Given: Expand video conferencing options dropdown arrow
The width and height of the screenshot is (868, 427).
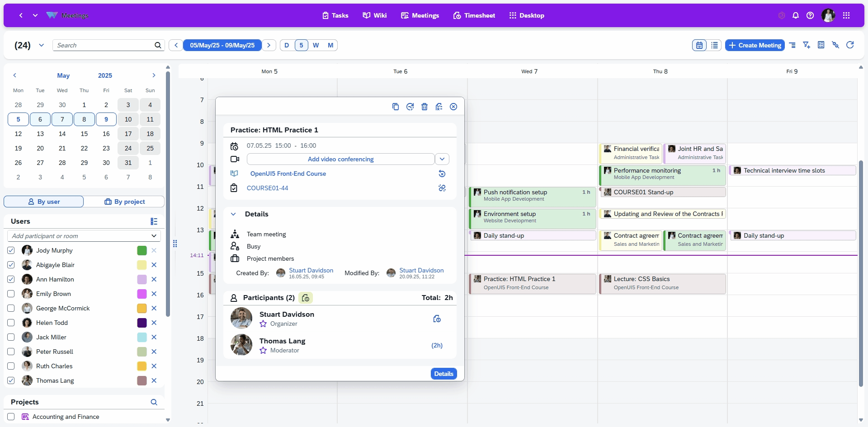Looking at the screenshot, I should tap(442, 159).
